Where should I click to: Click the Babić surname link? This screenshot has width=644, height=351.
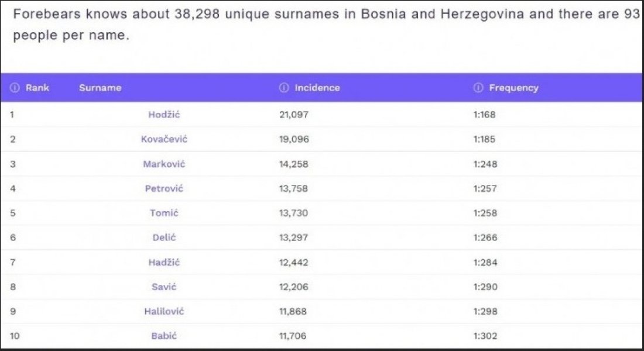pos(164,336)
